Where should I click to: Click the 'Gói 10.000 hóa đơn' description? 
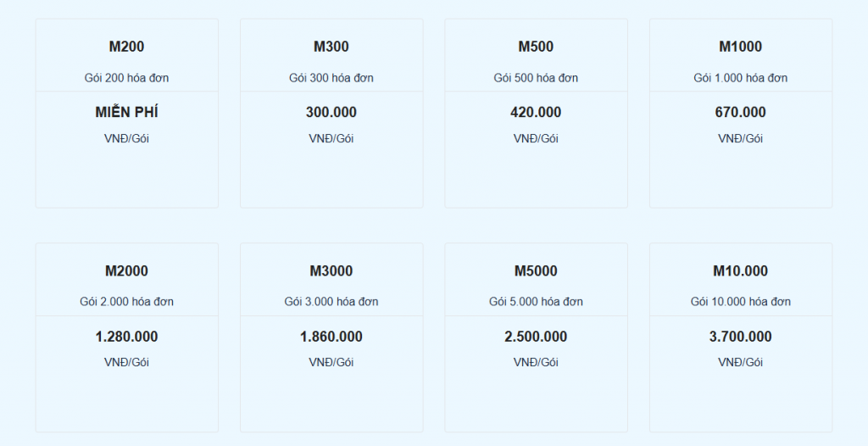(741, 302)
